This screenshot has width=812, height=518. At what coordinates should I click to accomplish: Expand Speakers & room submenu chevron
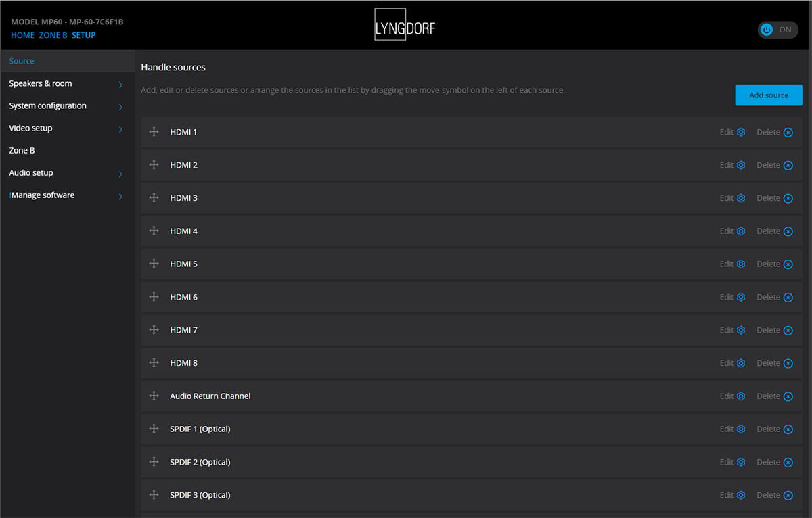pyautogui.click(x=120, y=85)
